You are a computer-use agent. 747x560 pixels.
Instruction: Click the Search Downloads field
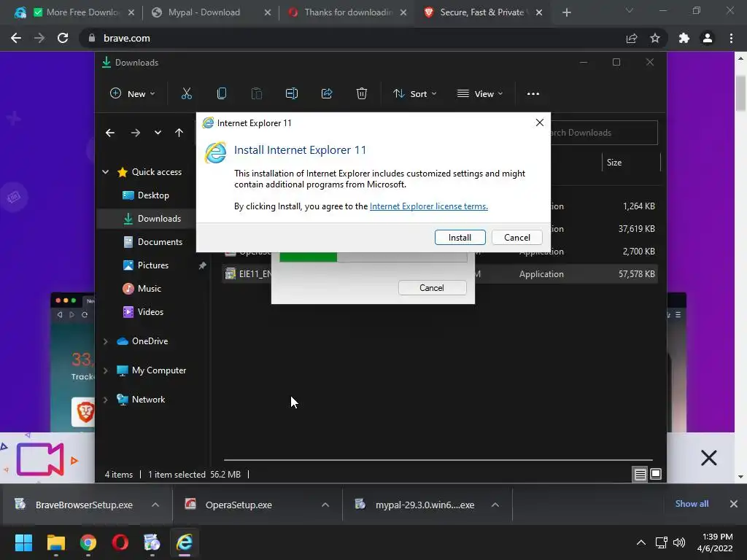click(603, 133)
